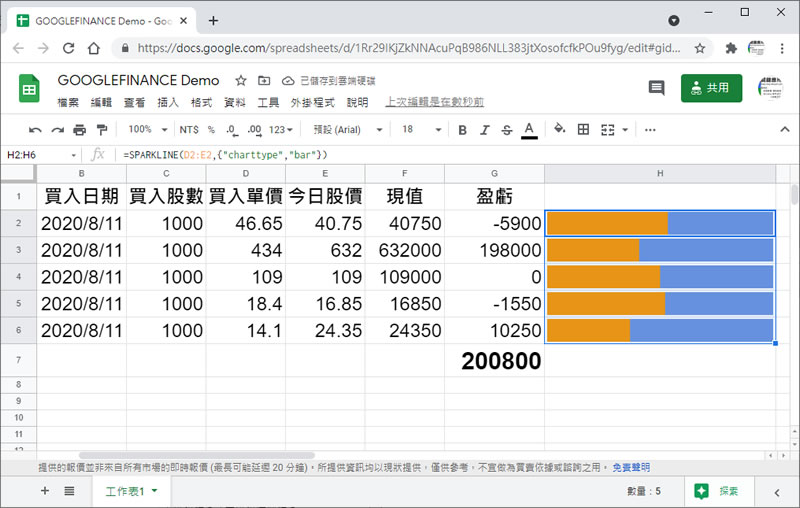Star this GOOGLEFINANCE Demo document
This screenshot has height=508, width=800.
click(x=241, y=81)
